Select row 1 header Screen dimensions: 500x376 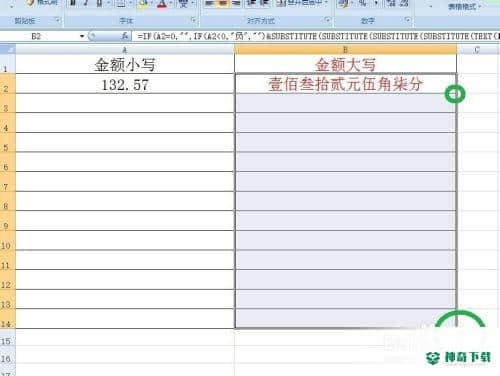(x=7, y=64)
